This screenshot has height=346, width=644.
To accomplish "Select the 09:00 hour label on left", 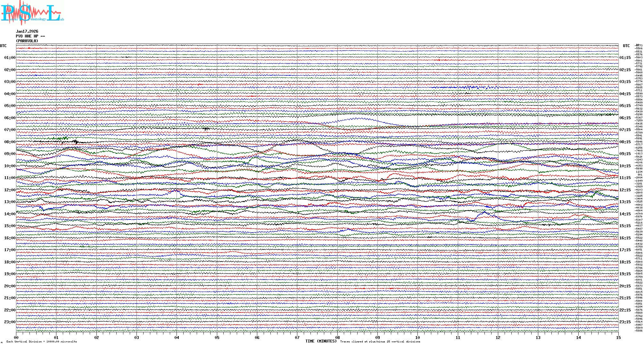I will pos(10,154).
